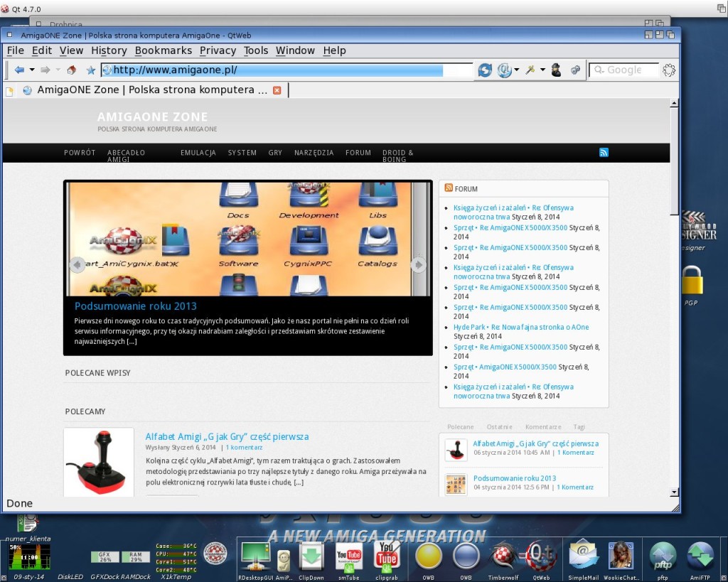This screenshot has height=582, width=728.
Task: Open clipgrab in the dock
Action: point(386,556)
